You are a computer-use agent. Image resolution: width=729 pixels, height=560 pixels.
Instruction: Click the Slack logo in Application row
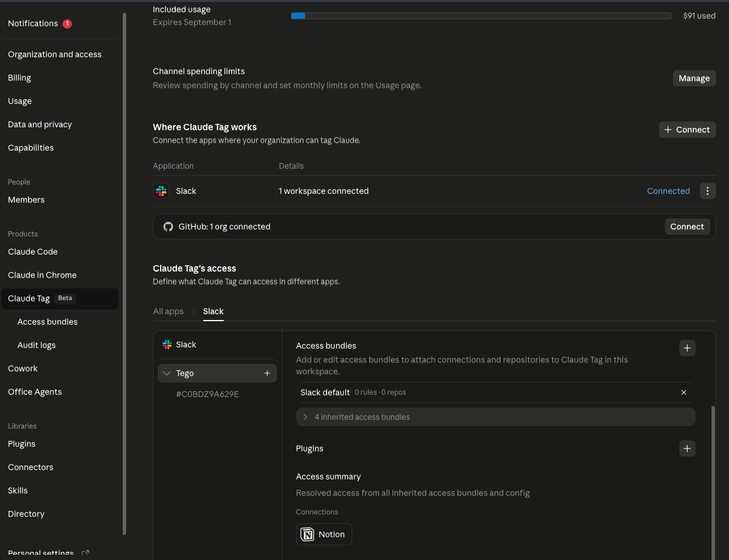pos(161,191)
